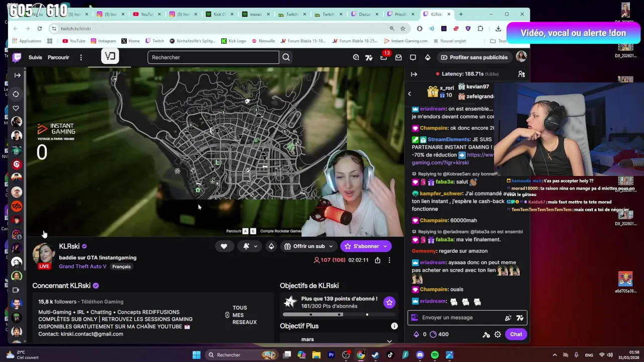This screenshot has height=362, width=644.
Task: Open Premiere Pro from the taskbar
Action: click(x=331, y=355)
